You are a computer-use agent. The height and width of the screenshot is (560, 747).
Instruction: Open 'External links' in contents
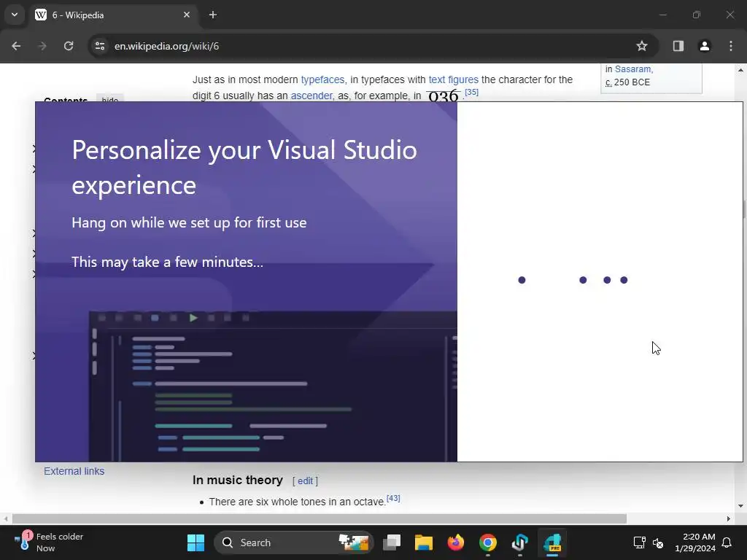74,471
